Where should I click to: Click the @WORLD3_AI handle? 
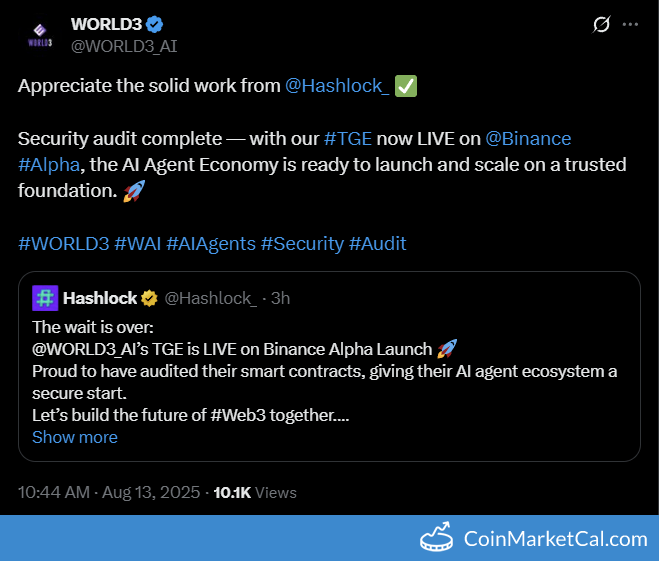click(x=124, y=46)
